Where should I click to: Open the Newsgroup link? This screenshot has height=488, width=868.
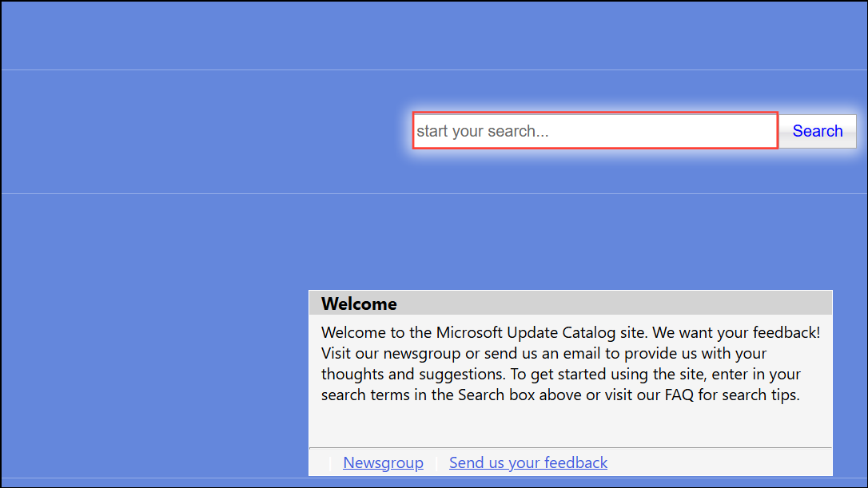coord(383,462)
